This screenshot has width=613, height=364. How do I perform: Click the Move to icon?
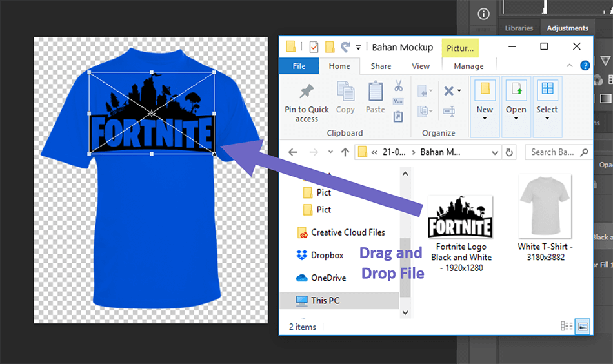coord(423,92)
